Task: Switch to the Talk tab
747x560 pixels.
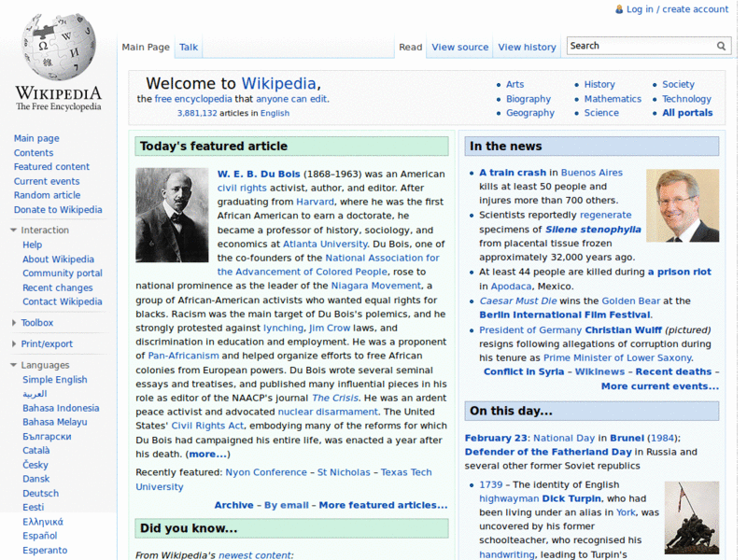Action: [x=189, y=48]
